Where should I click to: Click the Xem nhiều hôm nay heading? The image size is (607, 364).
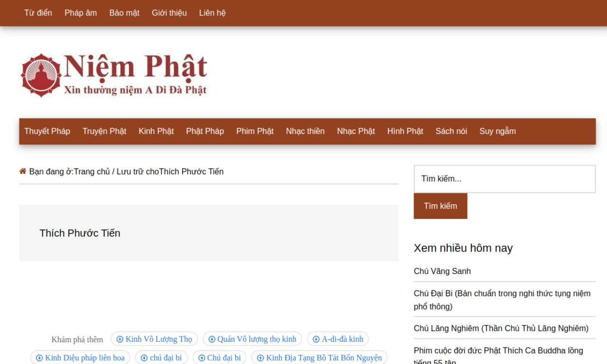point(463,248)
